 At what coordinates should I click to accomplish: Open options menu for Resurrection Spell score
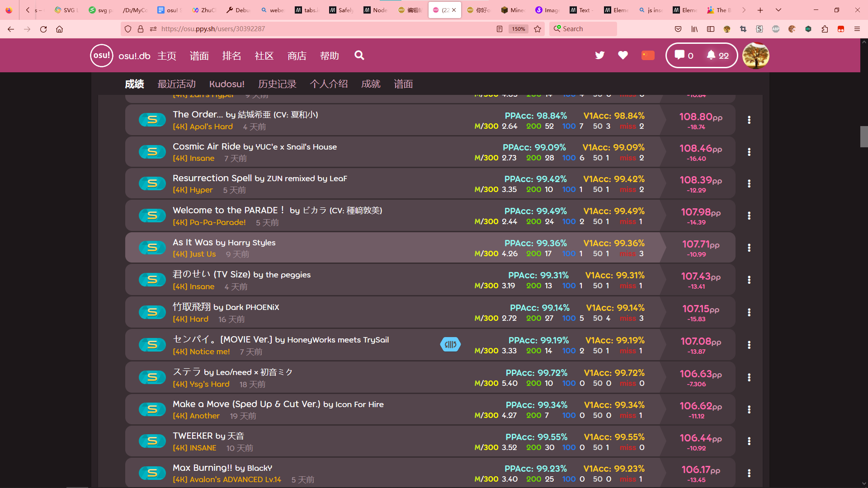[749, 183]
